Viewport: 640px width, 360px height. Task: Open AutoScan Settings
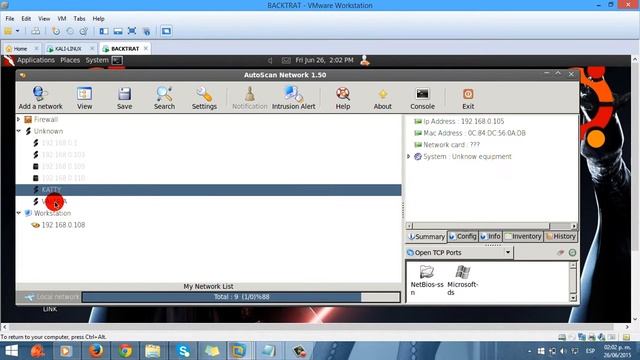[x=204, y=98]
